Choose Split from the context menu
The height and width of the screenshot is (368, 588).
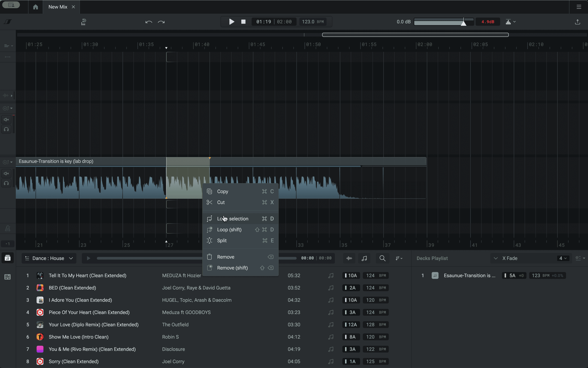pos(222,240)
